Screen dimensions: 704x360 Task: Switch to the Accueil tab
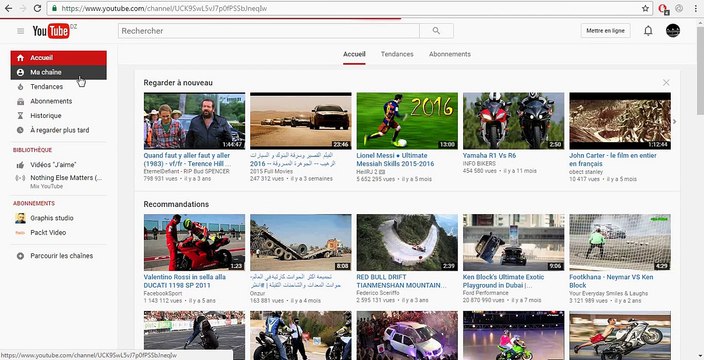354,54
